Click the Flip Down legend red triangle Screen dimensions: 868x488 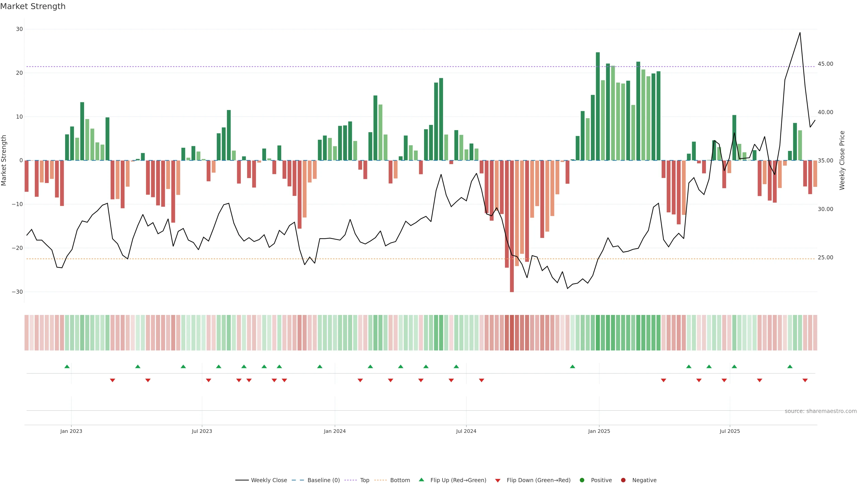[x=498, y=481]
